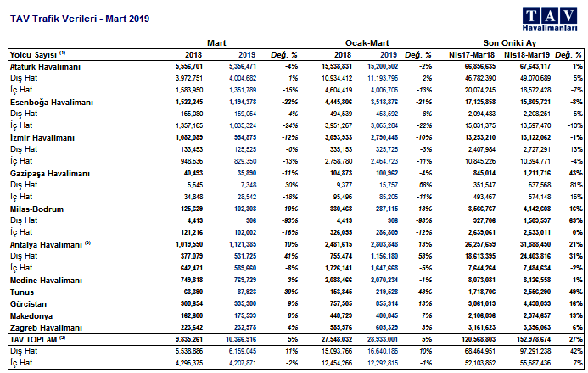Click 'İç Hat' label under Gazipaşa Havalimanı
This screenshot has width=588, height=373.
coord(21,197)
